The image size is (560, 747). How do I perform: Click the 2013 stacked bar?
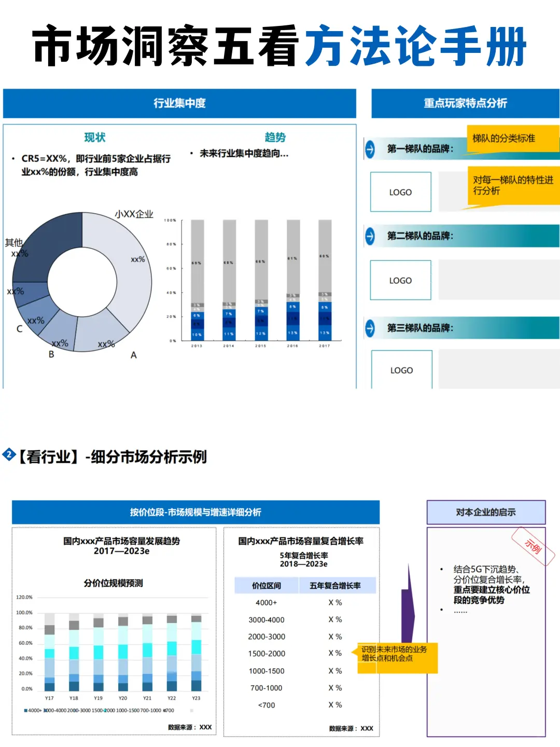[197, 280]
